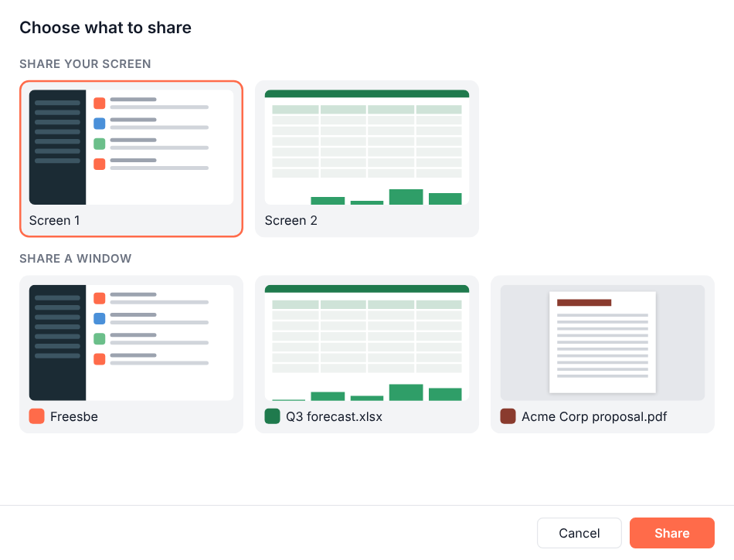
Task: Choose the Screen 2 spreadsheet preview
Action: pos(367,147)
